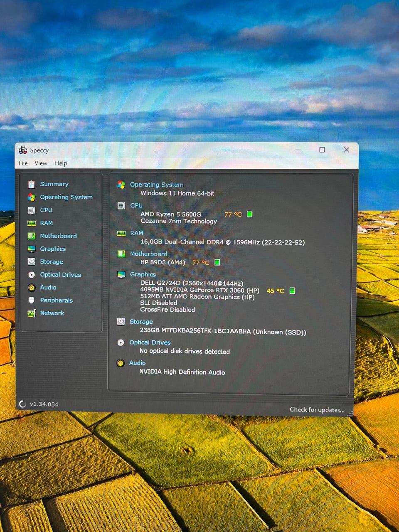Image resolution: width=399 pixels, height=532 pixels.
Task: Click the green GPU temperature indicator
Action: click(x=292, y=291)
